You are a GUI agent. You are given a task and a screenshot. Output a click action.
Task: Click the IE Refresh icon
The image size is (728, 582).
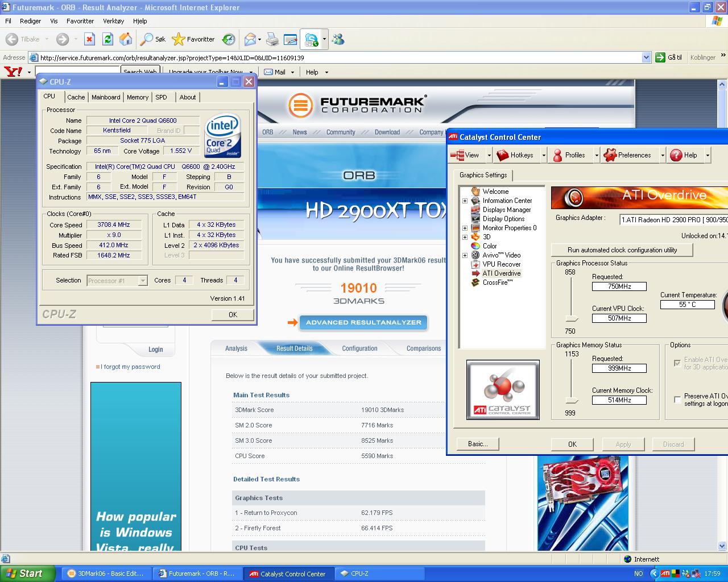pos(107,39)
